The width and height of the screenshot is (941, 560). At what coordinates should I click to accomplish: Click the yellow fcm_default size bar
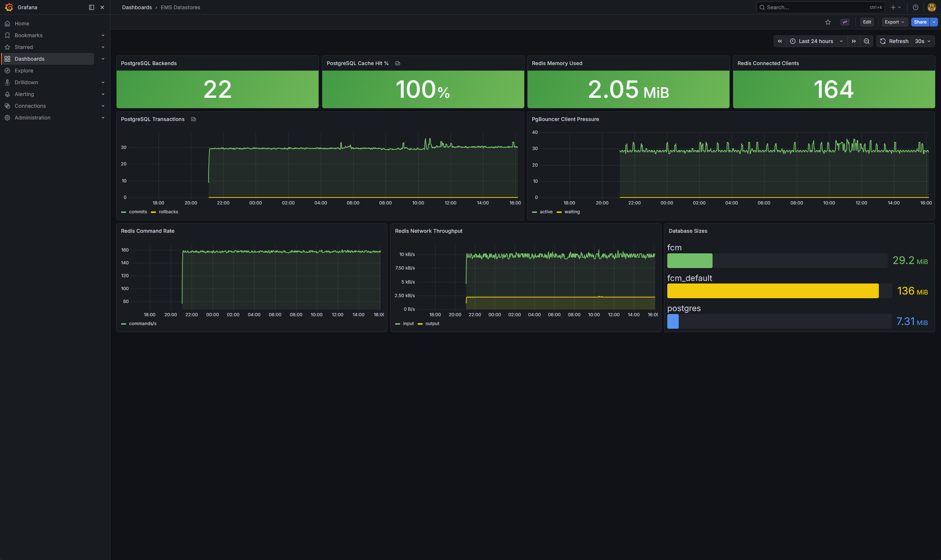click(x=773, y=291)
